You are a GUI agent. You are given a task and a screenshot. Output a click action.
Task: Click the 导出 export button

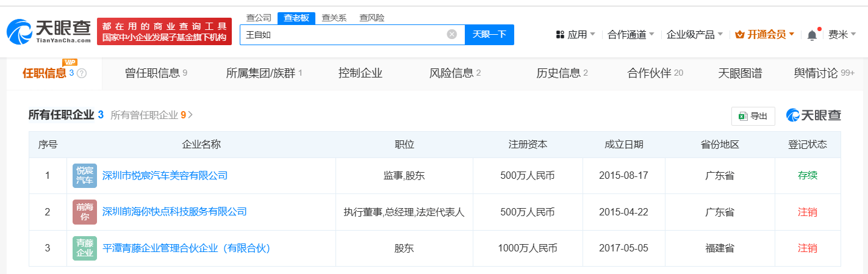753,116
